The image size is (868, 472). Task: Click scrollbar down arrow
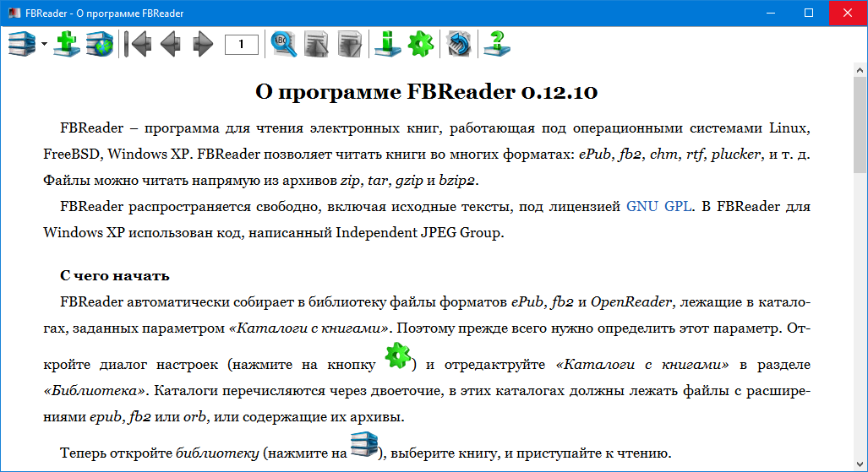click(860, 464)
